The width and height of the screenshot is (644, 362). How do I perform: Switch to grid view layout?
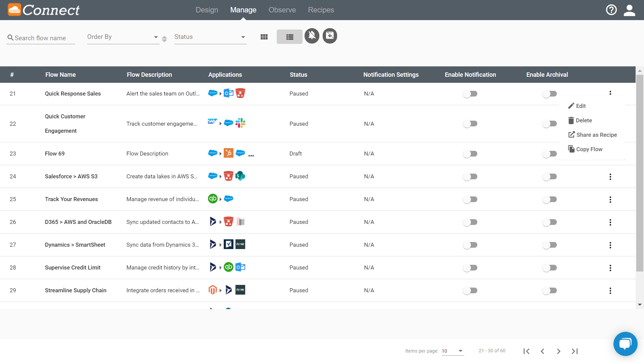(x=264, y=37)
